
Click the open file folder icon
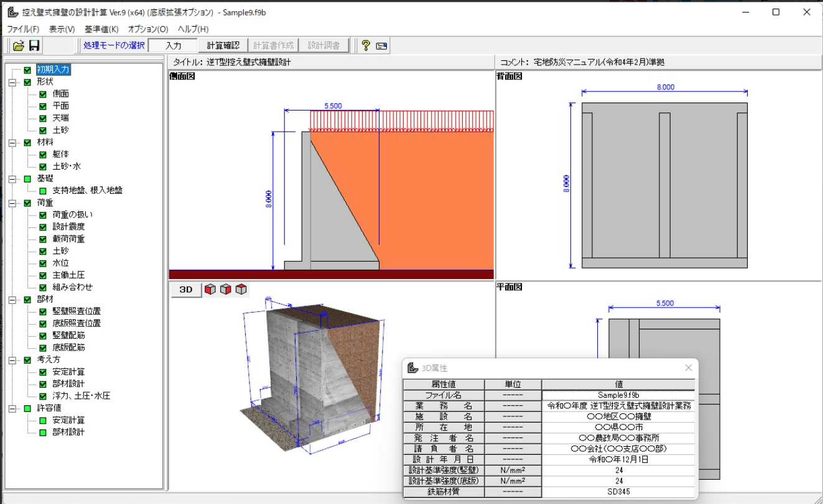point(19,45)
